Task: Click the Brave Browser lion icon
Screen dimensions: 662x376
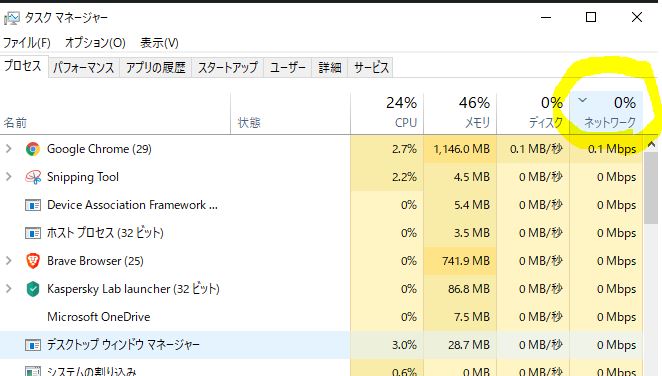Action: 33,261
